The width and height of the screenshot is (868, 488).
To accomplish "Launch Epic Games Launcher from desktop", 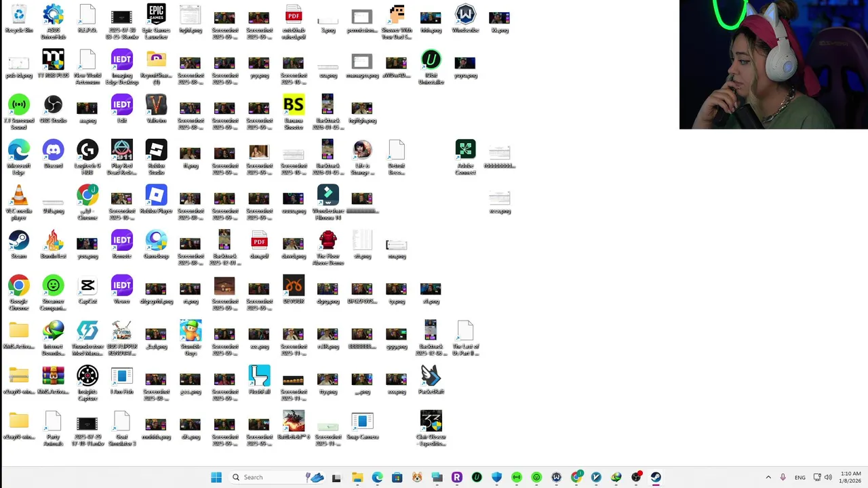I will [156, 22].
